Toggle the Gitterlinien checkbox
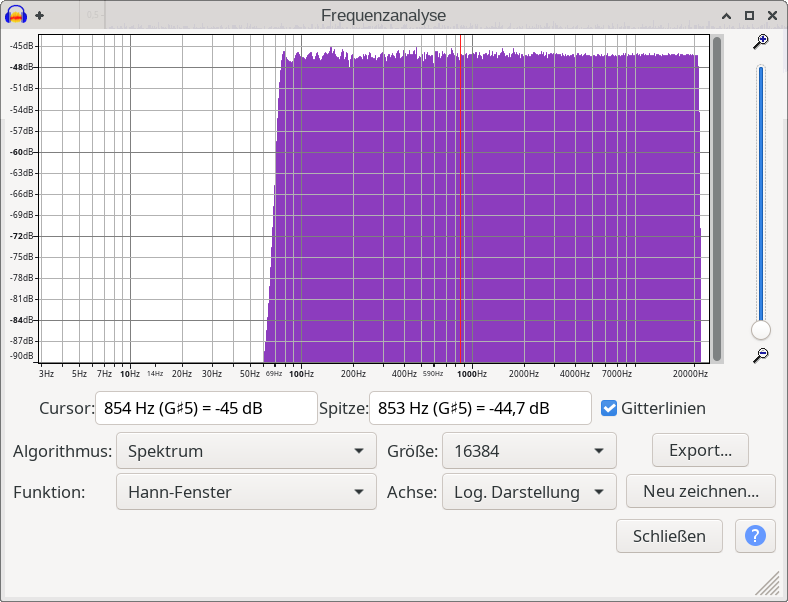This screenshot has height=602, width=788. 609,408
